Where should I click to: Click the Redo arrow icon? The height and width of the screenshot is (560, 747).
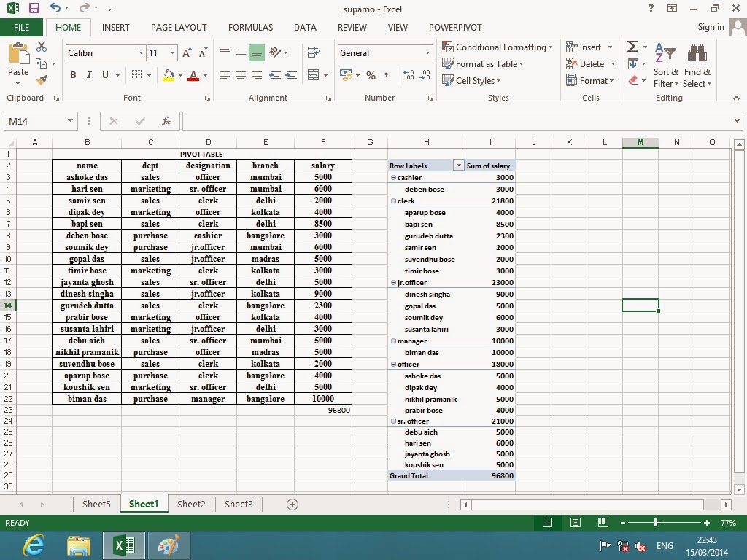pos(85,7)
